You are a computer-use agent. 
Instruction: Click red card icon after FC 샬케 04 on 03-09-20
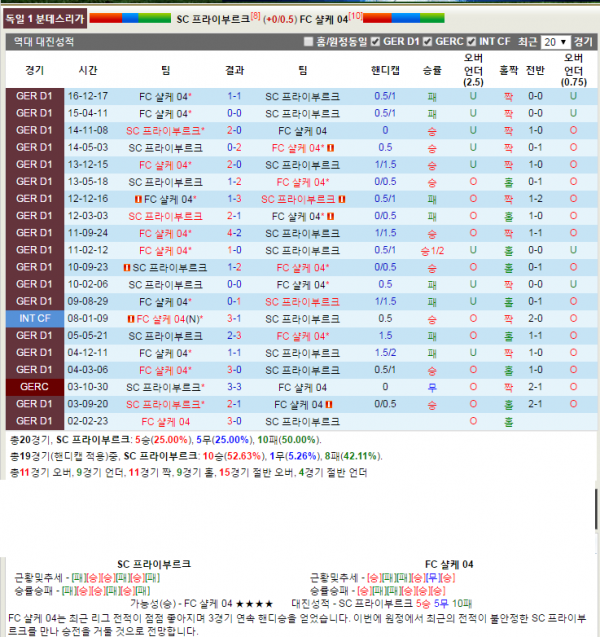point(329,404)
